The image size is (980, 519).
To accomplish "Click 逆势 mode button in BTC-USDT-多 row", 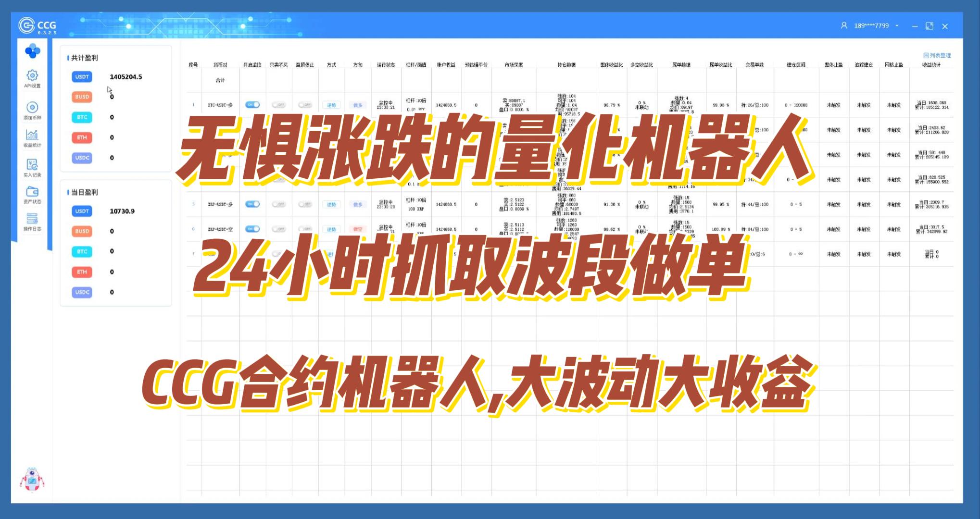I will pos(332,105).
